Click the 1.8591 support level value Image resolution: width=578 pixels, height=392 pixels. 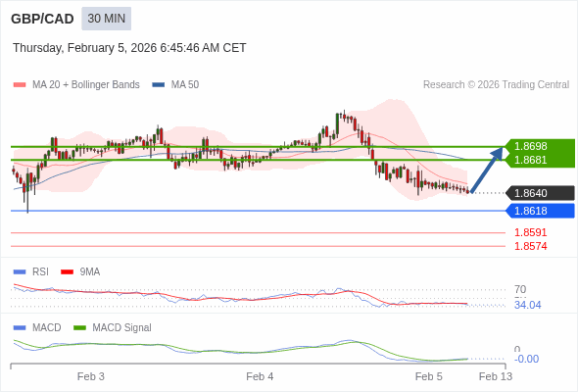tap(530, 232)
